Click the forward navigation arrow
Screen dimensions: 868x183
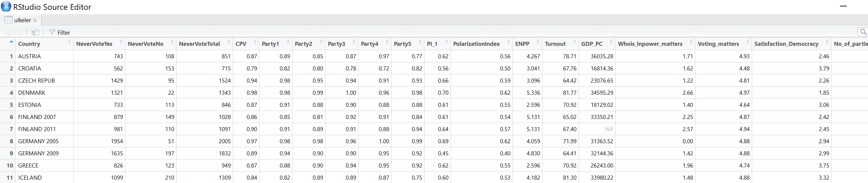coord(19,32)
